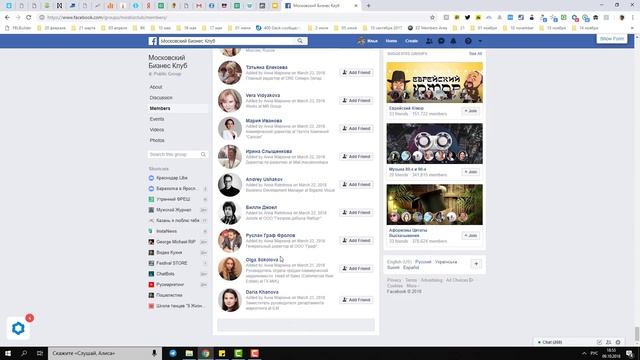Viewport: 640px width, 360px height.
Task: Click the chat settings gear icon
Action: [x=618, y=342]
